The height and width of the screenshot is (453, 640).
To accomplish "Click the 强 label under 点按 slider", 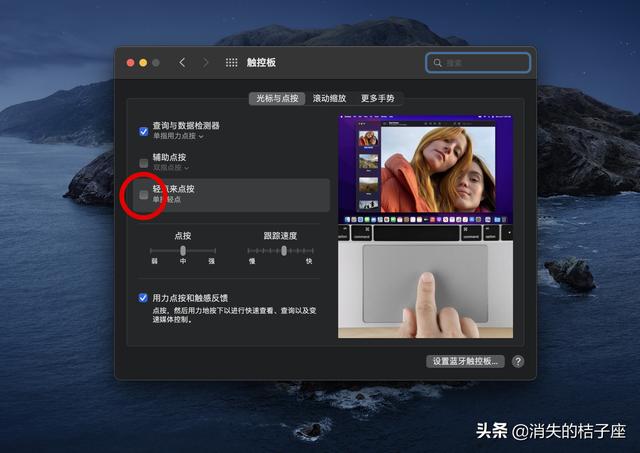I will tap(211, 261).
